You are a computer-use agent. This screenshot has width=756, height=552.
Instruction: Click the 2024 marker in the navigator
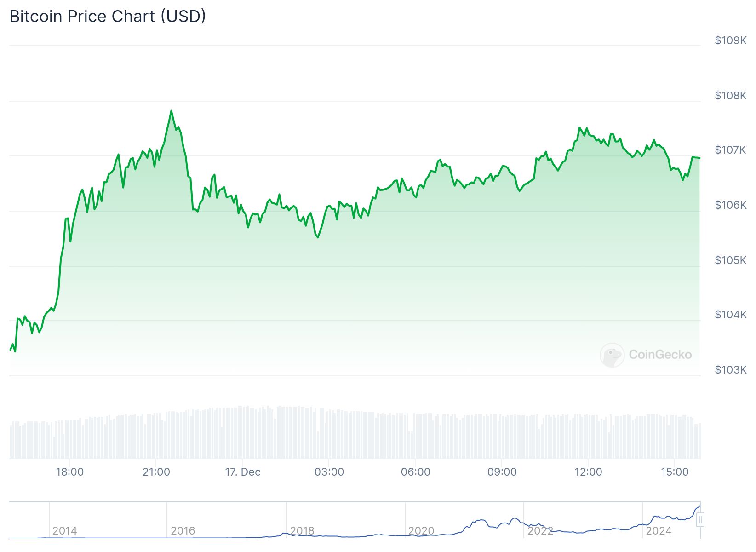tap(659, 531)
